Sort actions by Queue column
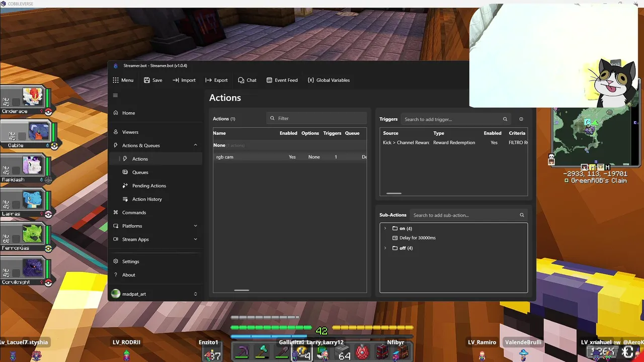Image resolution: width=644 pixels, height=362 pixels. coord(352,133)
